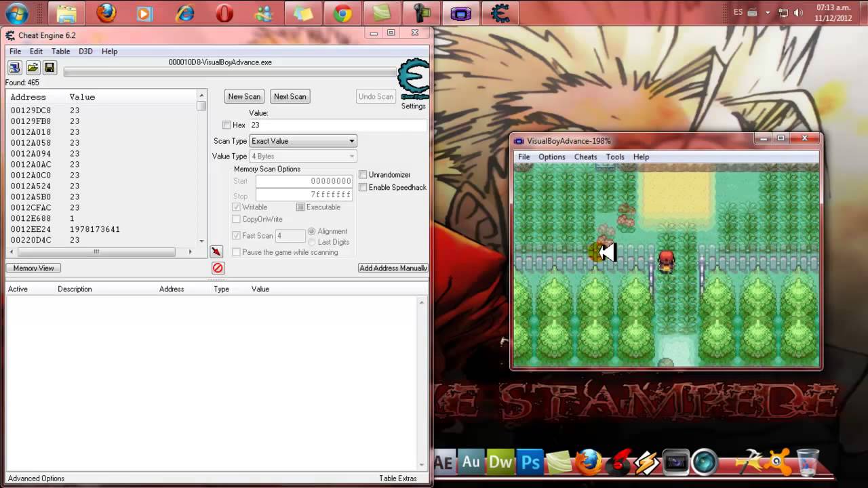
Task: Open the Value Type dropdown
Action: click(x=303, y=157)
